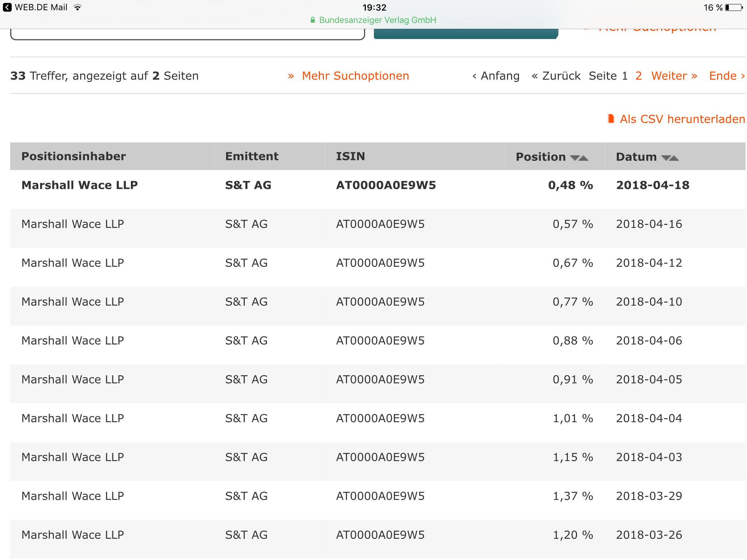Tap Bundesanzeiger Verlag GmbH address bar

coord(377,20)
